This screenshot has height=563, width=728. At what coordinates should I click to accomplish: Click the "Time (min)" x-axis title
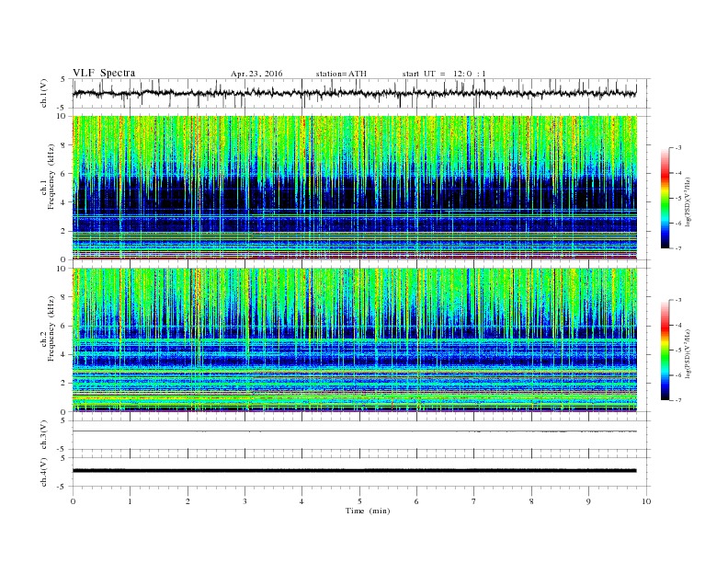coord(368,511)
